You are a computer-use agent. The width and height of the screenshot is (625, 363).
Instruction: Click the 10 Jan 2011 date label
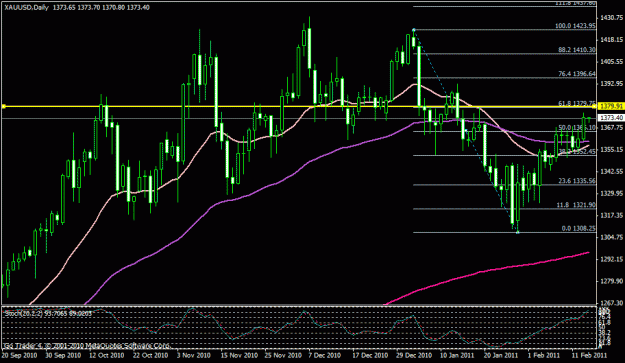(x=457, y=355)
